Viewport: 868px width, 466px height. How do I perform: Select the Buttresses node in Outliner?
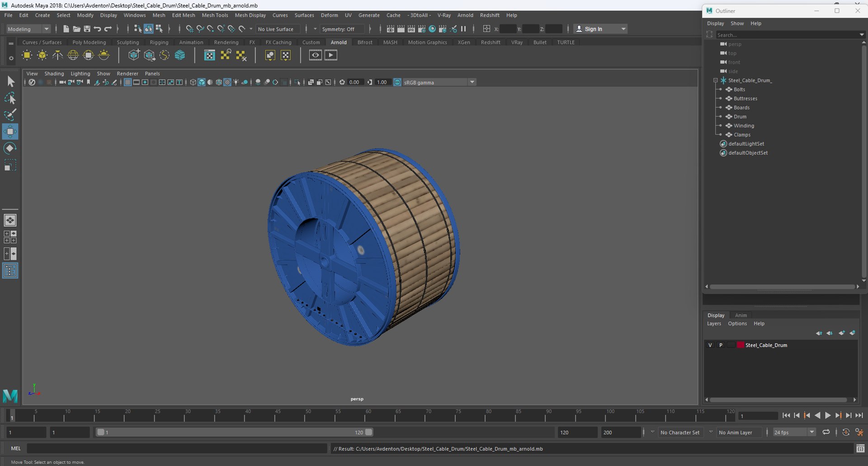click(745, 99)
